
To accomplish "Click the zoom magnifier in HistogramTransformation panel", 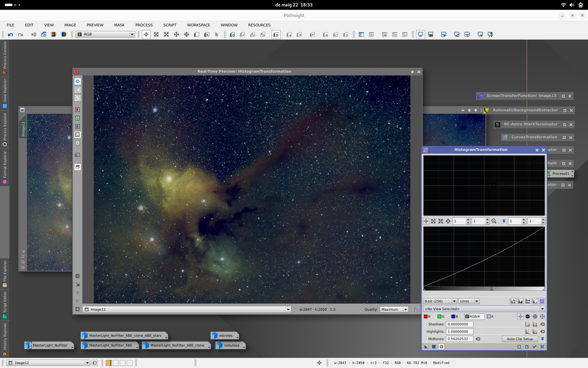I will pos(494,221).
